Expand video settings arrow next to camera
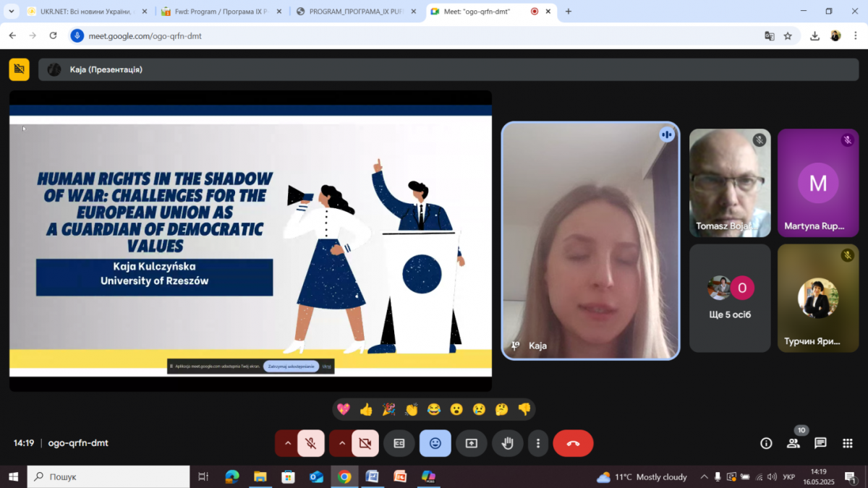The width and height of the screenshot is (868, 488). click(x=341, y=443)
